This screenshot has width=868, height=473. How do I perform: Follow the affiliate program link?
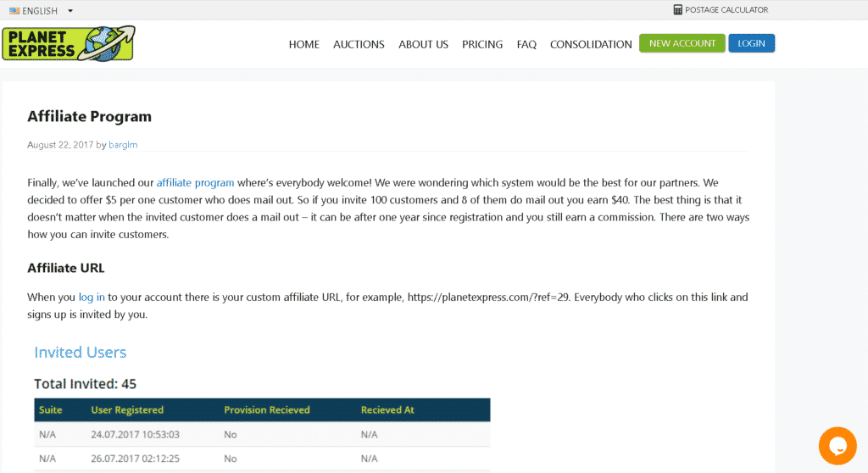(x=195, y=183)
